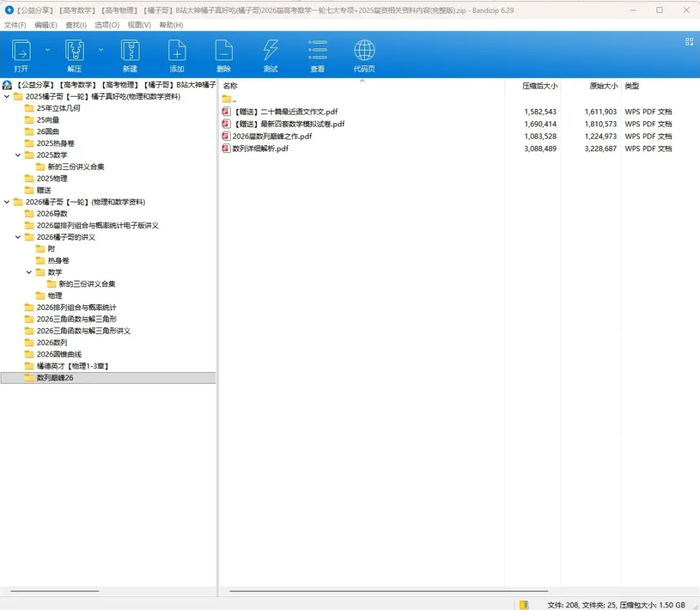
Task: Select the 物理 folder in tree
Action: coord(49,296)
